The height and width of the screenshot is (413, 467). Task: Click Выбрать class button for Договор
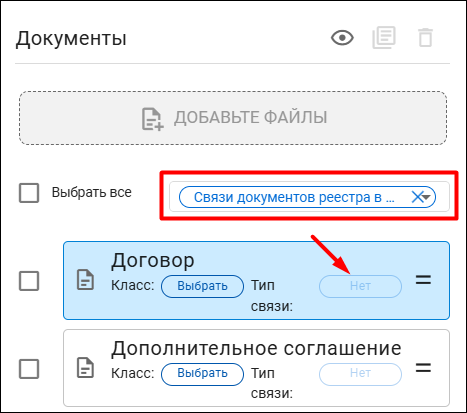tap(202, 286)
